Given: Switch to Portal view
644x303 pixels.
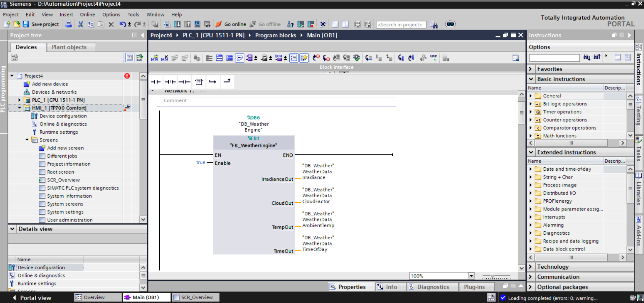Looking at the screenshot, I should (32, 298).
